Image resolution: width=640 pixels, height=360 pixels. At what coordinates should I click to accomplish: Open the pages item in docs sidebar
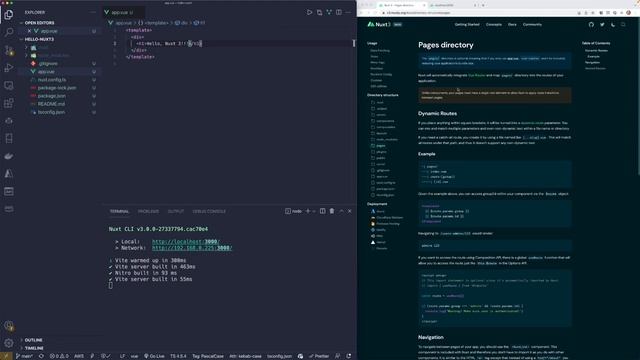point(380,146)
